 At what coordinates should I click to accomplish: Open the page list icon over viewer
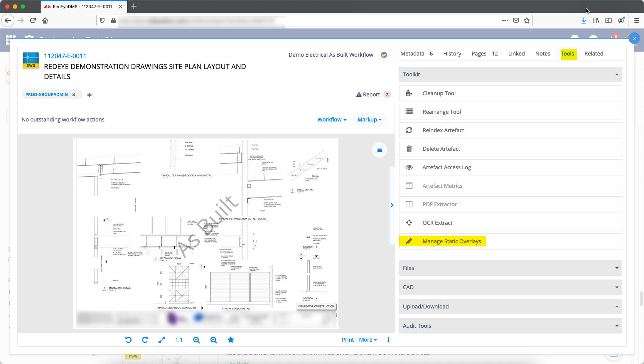(x=379, y=150)
